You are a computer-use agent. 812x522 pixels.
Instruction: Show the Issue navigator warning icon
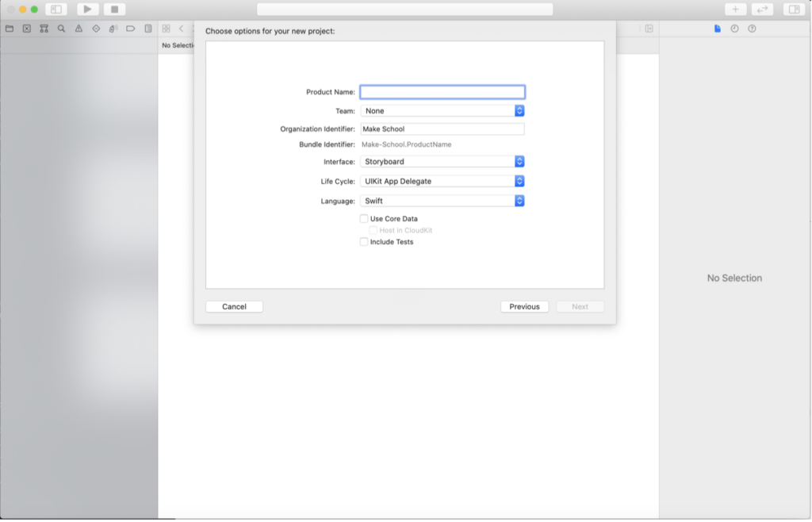pyautogui.click(x=79, y=29)
